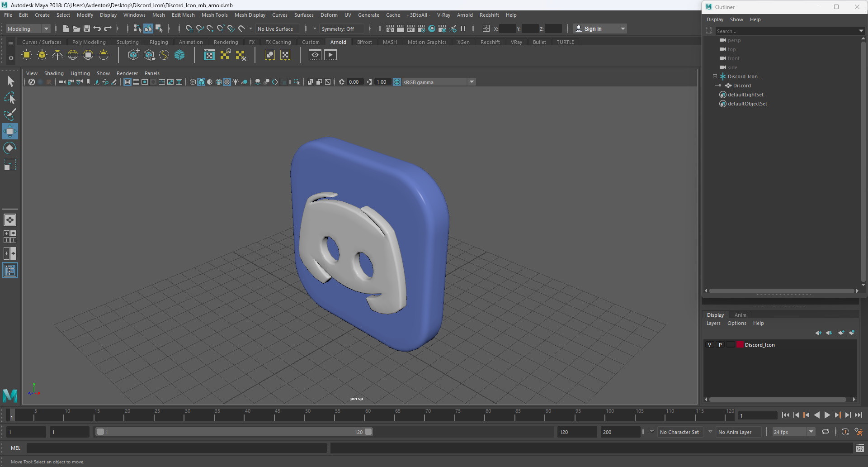Select the Scale tool

click(10, 165)
